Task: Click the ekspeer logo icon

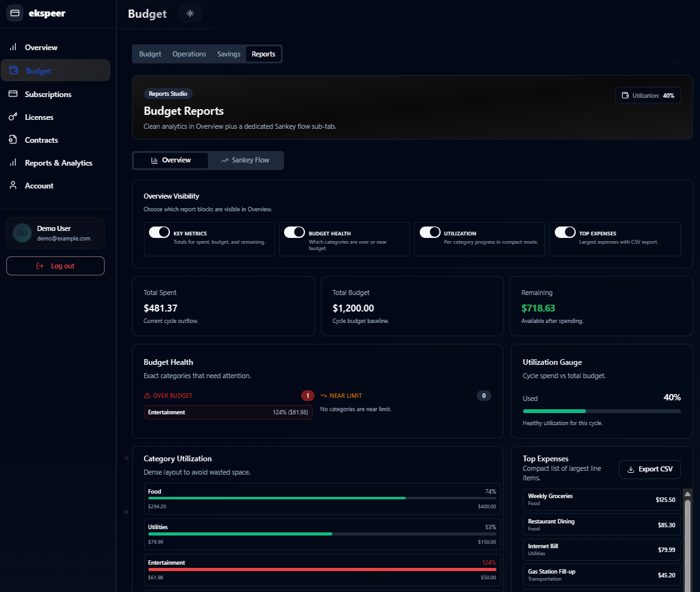Action: [x=15, y=13]
